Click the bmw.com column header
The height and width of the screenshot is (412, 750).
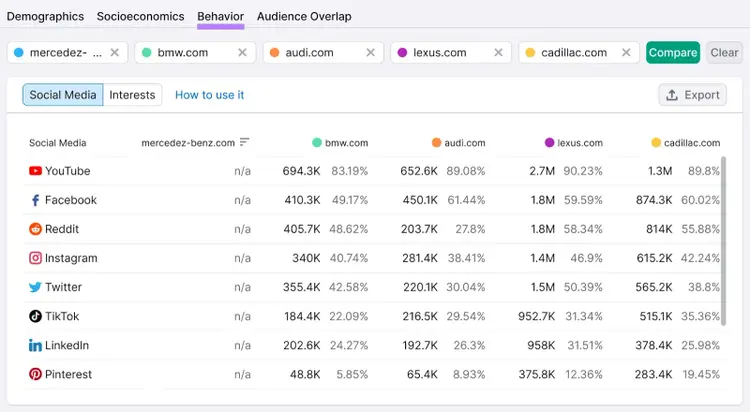[x=340, y=143]
